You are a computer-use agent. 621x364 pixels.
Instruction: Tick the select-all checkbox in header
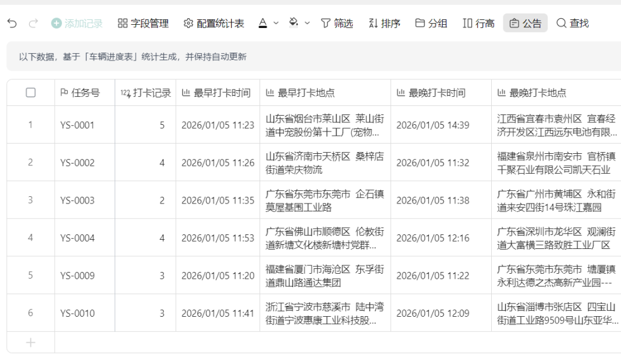[x=30, y=93]
